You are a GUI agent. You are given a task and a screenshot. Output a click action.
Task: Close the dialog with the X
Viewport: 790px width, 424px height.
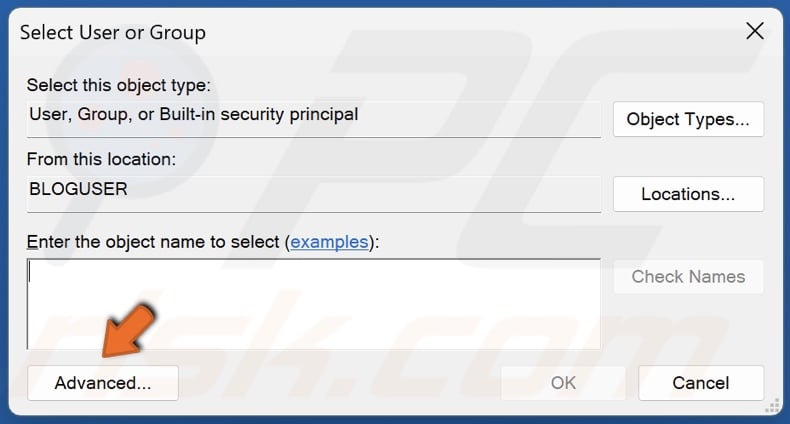point(755,32)
